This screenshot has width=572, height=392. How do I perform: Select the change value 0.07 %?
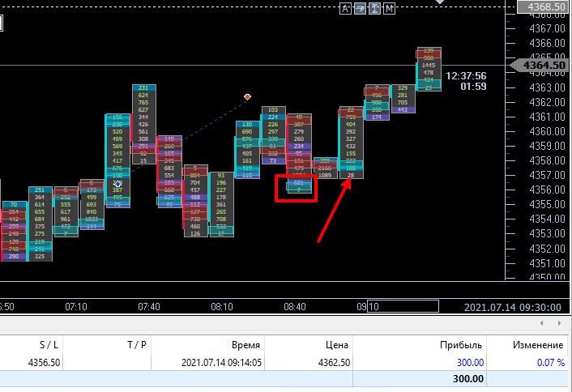551,363
